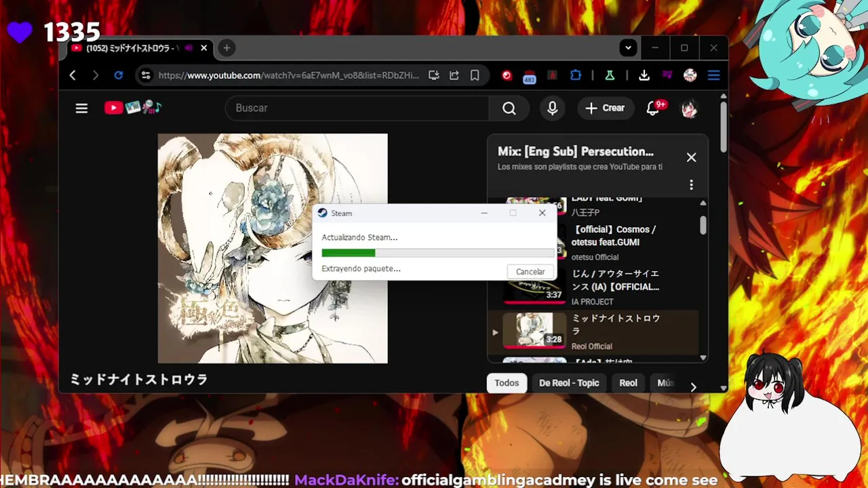Open YouTube notifications bell
Image resolution: width=868 pixels, height=488 pixels.
(x=653, y=108)
